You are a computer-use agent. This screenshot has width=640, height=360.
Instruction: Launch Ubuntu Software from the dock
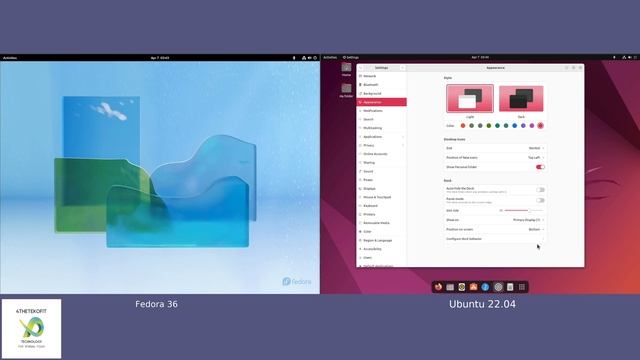point(473,287)
